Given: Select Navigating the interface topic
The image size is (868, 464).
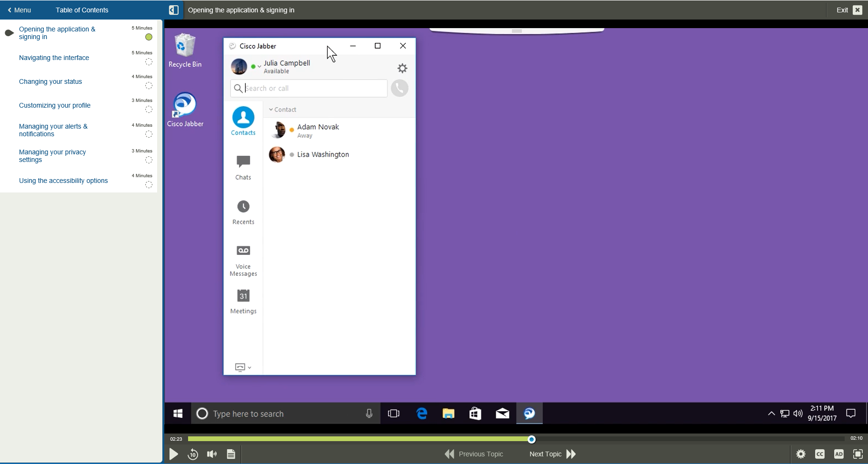Looking at the screenshot, I should [54, 58].
